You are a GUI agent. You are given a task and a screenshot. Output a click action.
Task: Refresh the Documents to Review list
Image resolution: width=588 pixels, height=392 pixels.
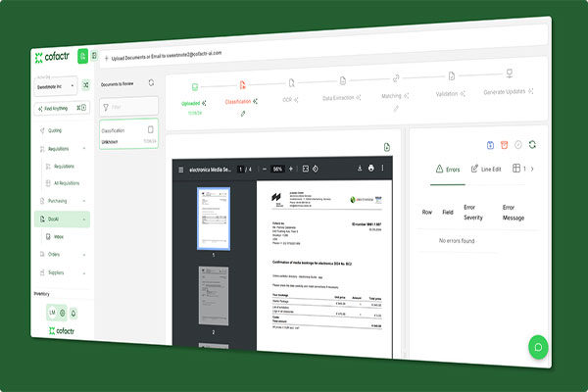(151, 82)
